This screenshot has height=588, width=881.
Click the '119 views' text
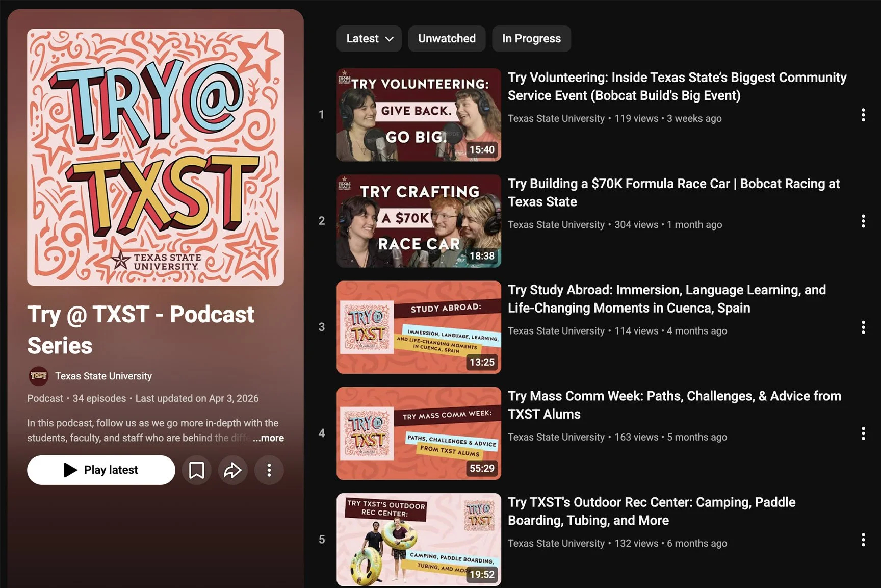[636, 118]
